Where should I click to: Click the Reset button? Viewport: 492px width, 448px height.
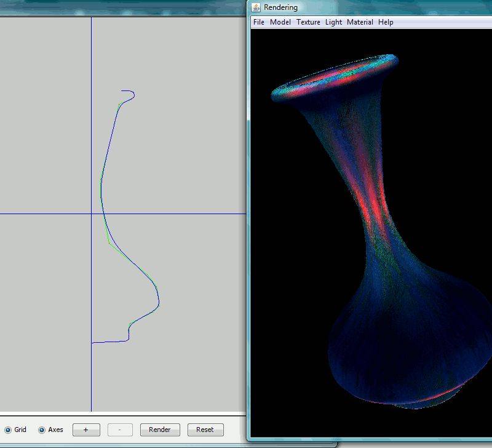click(x=205, y=430)
